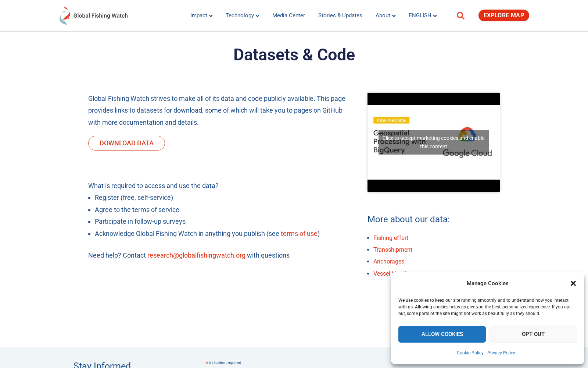
Task: Open the Transshipment data link
Action: (x=393, y=250)
